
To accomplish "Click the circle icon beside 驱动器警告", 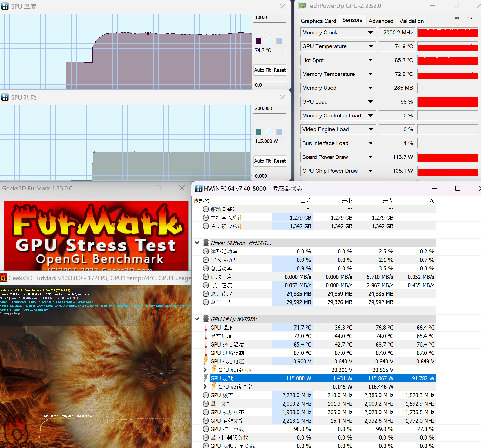I will pos(206,209).
